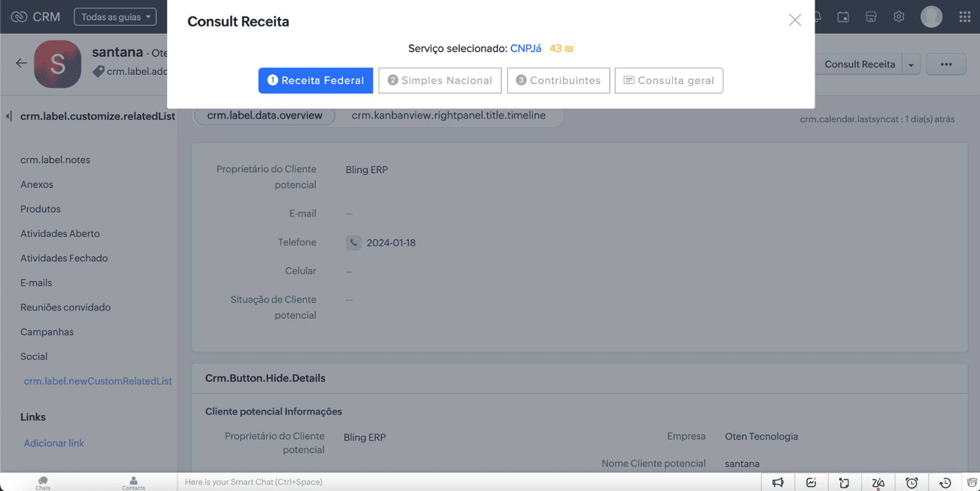Switch to the Contribuintes step
980x491 pixels.
pos(558,80)
